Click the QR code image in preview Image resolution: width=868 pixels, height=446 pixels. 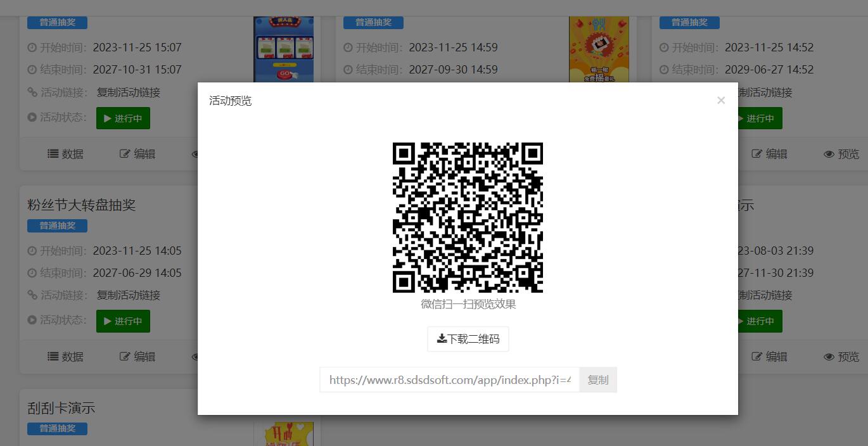point(468,217)
